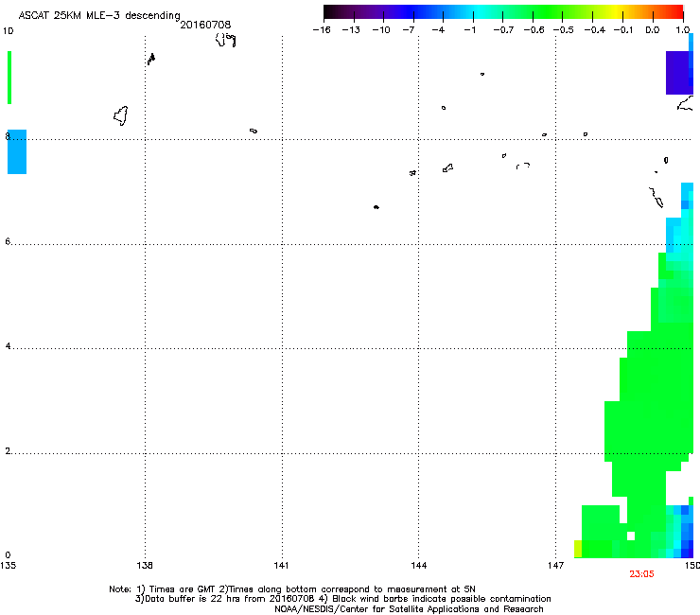This screenshot has height=615, width=700.
Task: Click the color scale label "-7"
Action: click(x=409, y=30)
